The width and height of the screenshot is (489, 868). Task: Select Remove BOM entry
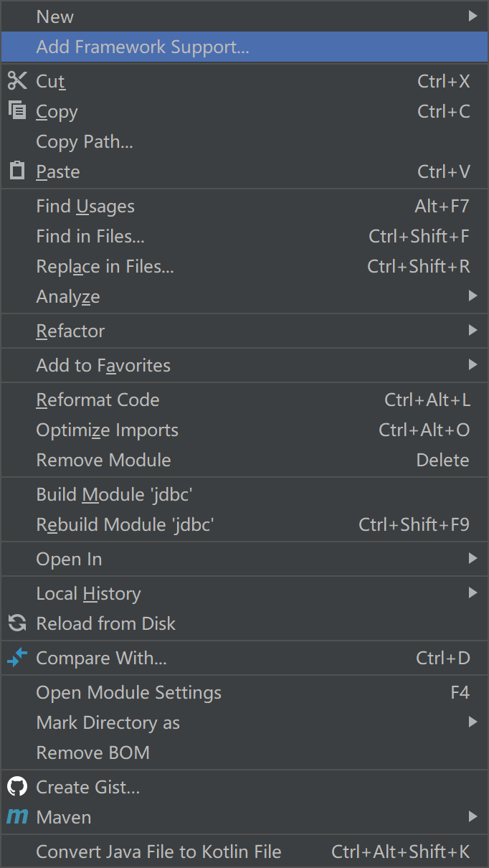(244, 753)
